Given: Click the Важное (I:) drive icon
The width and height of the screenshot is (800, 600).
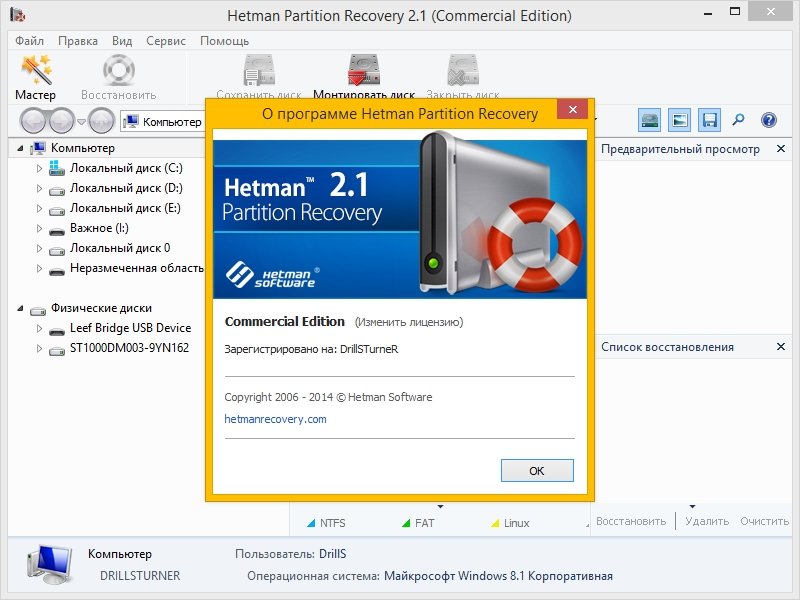Looking at the screenshot, I should pos(57,231).
